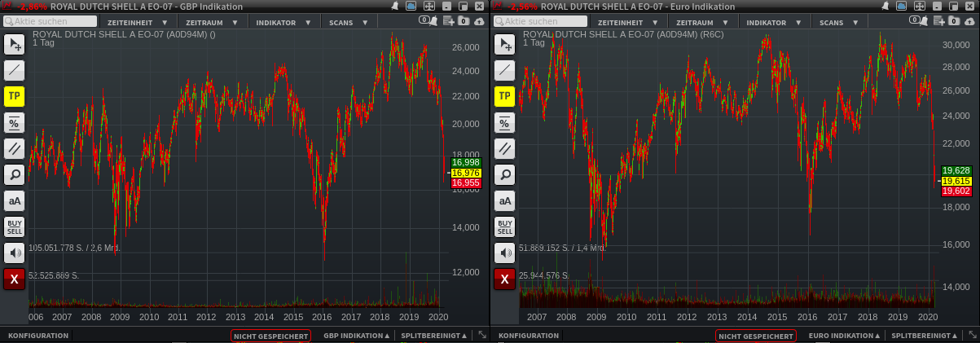Toggle the speaker sound icon in GBP chart
The image size is (980, 343).
pyautogui.click(x=14, y=253)
